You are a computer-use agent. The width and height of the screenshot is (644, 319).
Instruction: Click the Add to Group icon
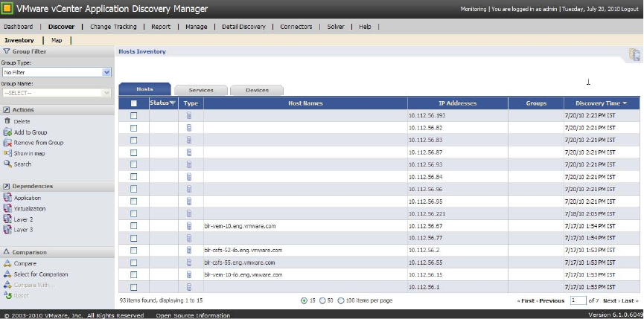pyautogui.click(x=7, y=132)
